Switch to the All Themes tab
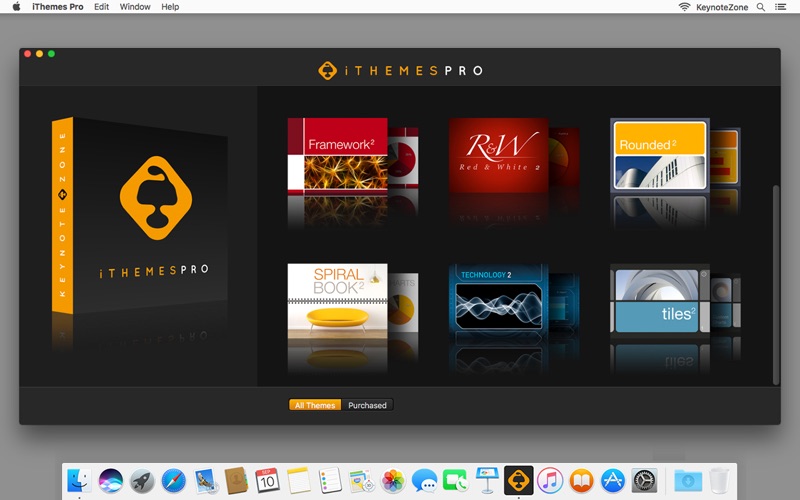 (x=315, y=405)
